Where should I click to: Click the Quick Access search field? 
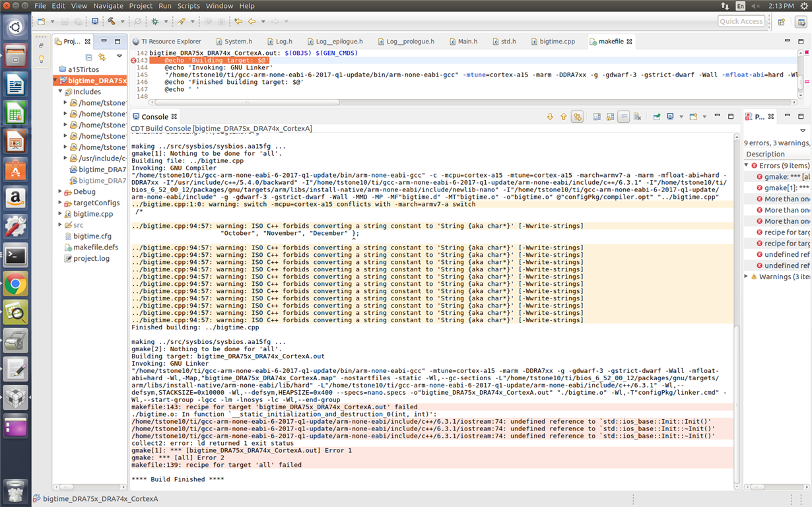tap(741, 21)
